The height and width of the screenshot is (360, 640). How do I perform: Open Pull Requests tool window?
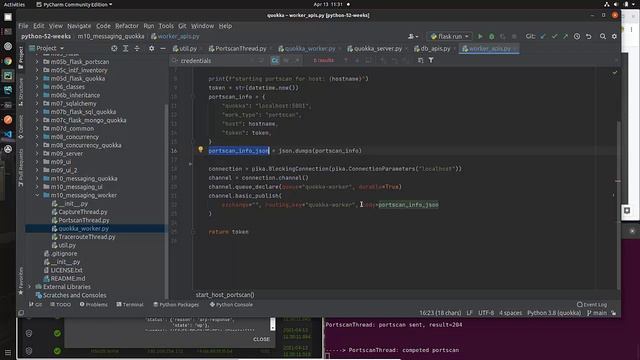click(x=21, y=168)
